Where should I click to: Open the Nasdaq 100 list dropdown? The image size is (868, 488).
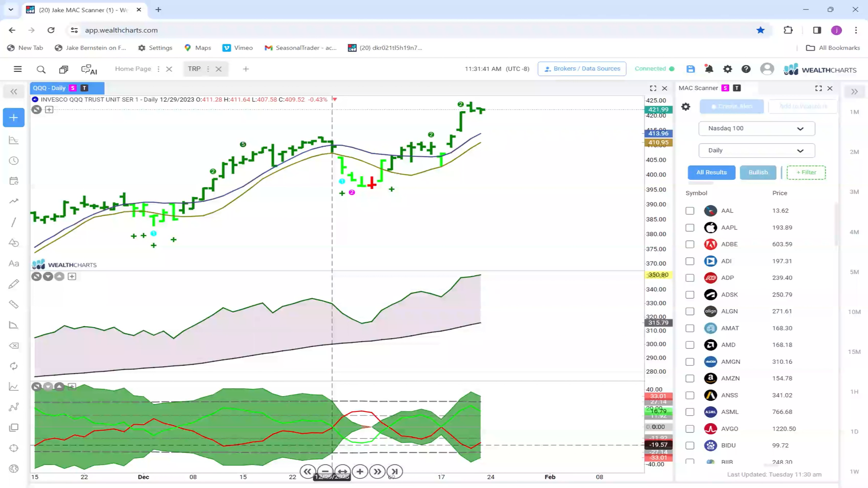coord(756,128)
